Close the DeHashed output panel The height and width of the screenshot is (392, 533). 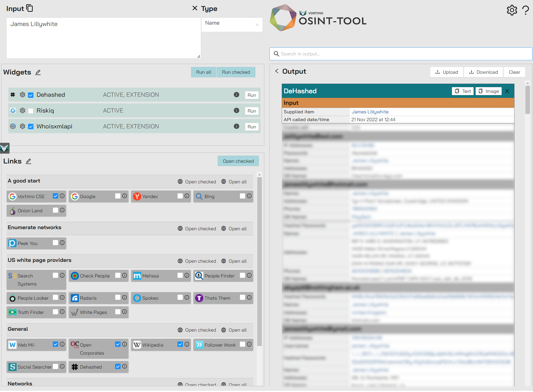coord(507,91)
